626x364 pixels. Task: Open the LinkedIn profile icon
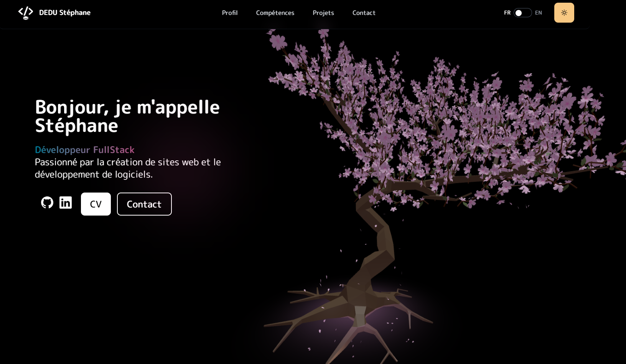pos(66,203)
